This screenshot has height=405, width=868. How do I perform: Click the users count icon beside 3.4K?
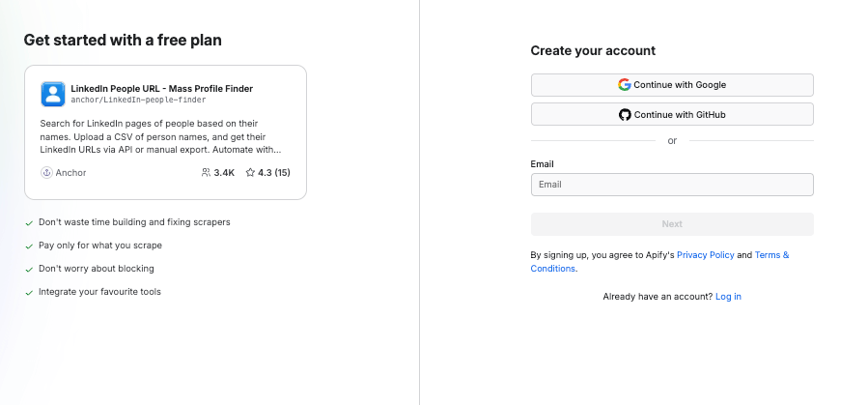coord(206,173)
